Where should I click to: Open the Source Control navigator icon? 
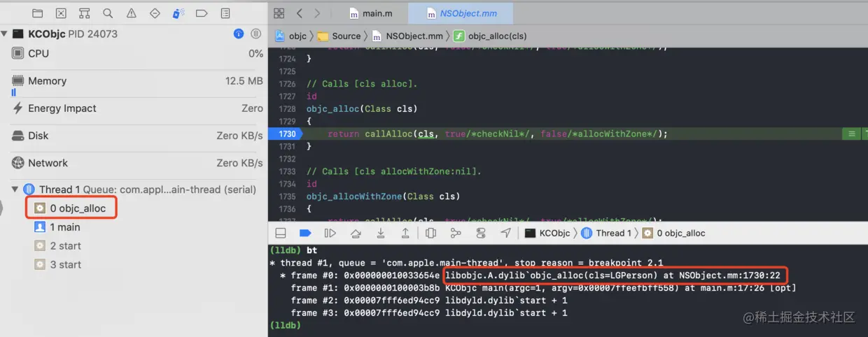[61, 13]
